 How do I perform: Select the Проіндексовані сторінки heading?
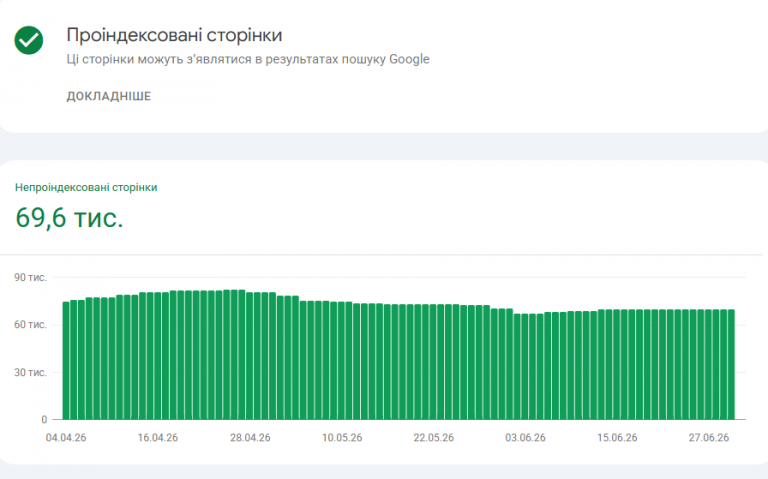coord(174,35)
